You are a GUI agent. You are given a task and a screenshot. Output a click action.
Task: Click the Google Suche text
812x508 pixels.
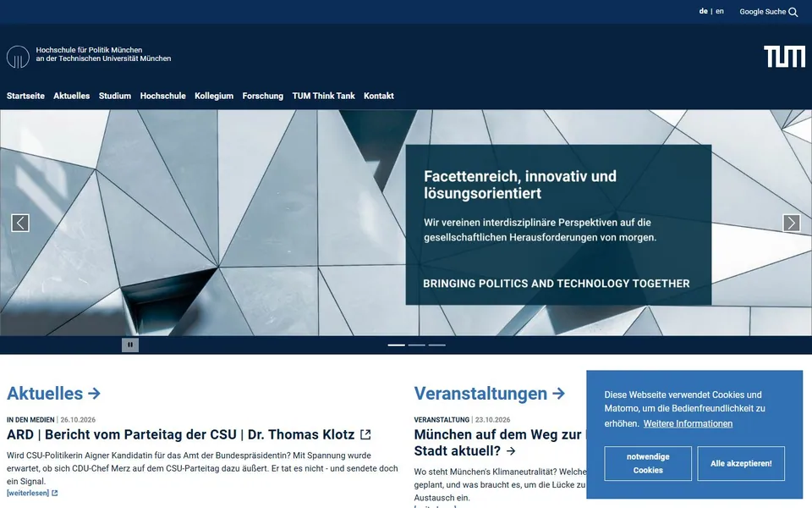762,11
